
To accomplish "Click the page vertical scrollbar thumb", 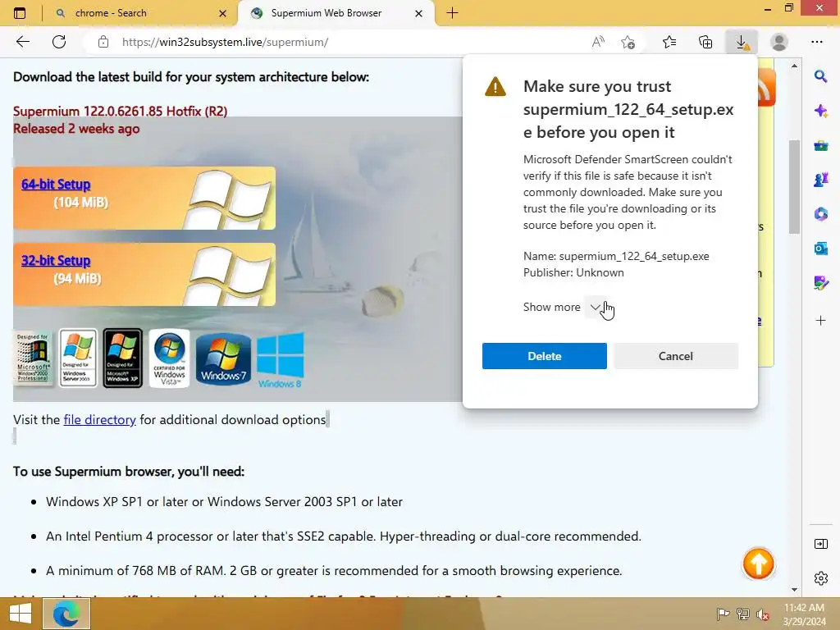I will (x=794, y=186).
